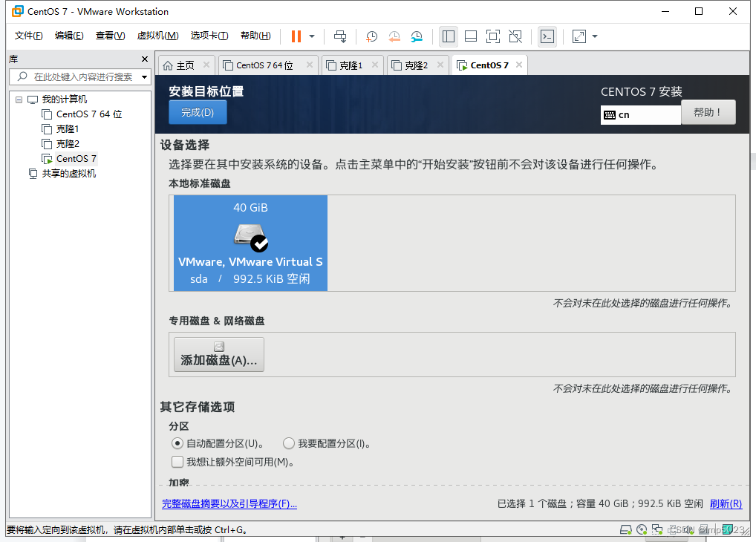Click the Unity mode icon
Screen dimensions: 756x542
pyautogui.click(x=515, y=36)
